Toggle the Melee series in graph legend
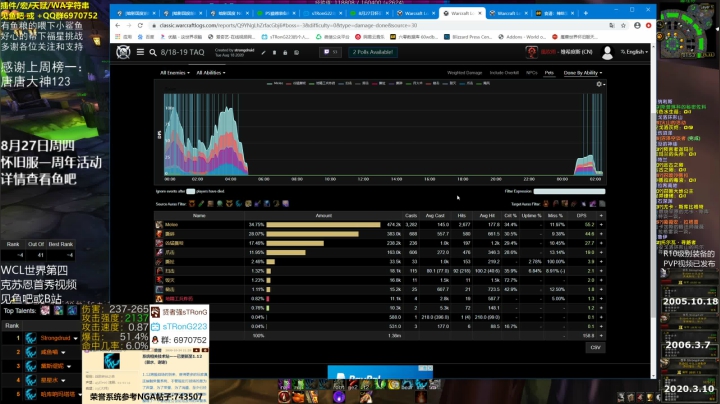Viewport: 720px width, 404px height. coord(275,84)
